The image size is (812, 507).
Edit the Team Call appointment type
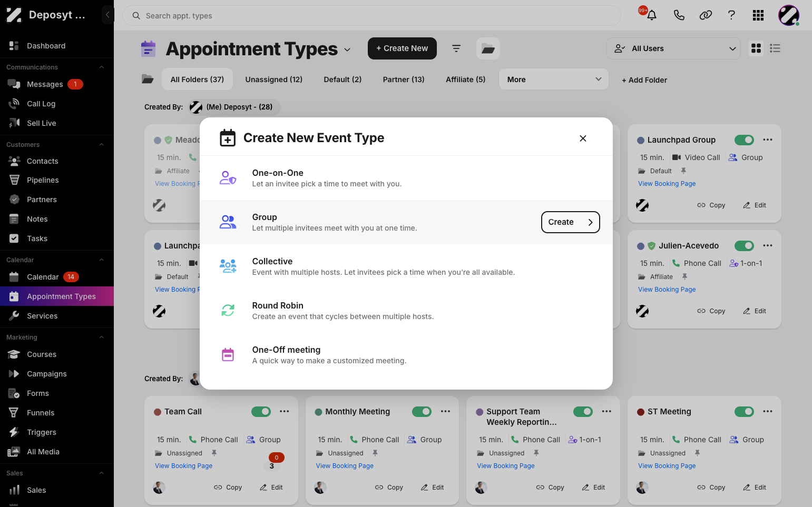tap(271, 488)
